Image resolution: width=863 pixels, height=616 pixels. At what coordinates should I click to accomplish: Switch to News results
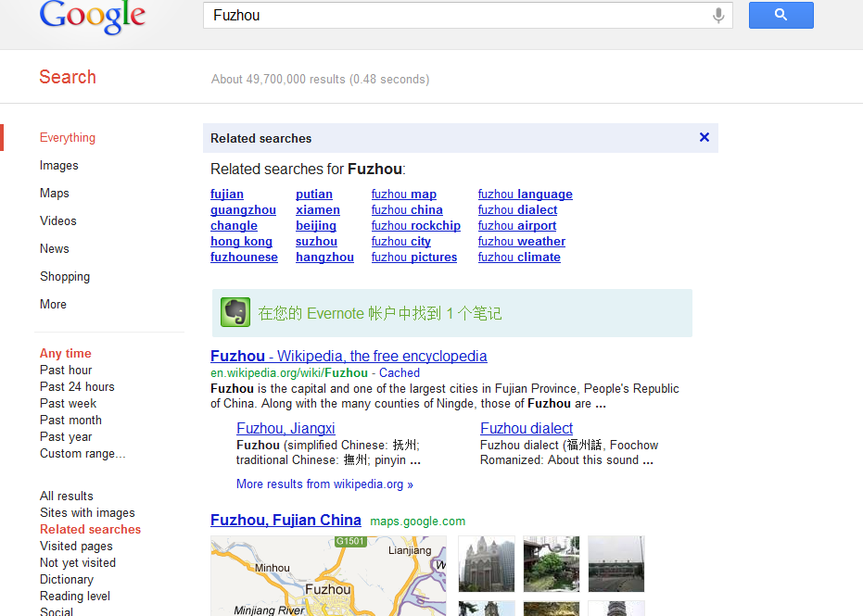(54, 248)
